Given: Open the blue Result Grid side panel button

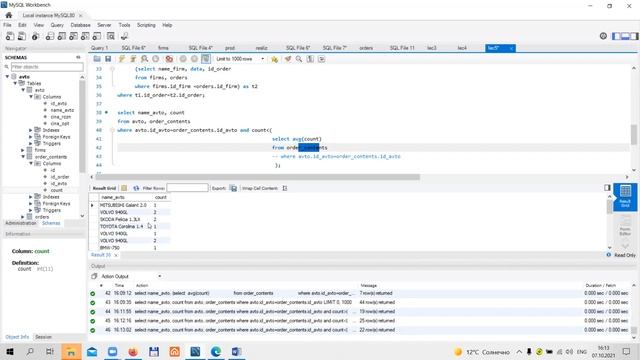Looking at the screenshot, I should (625, 197).
